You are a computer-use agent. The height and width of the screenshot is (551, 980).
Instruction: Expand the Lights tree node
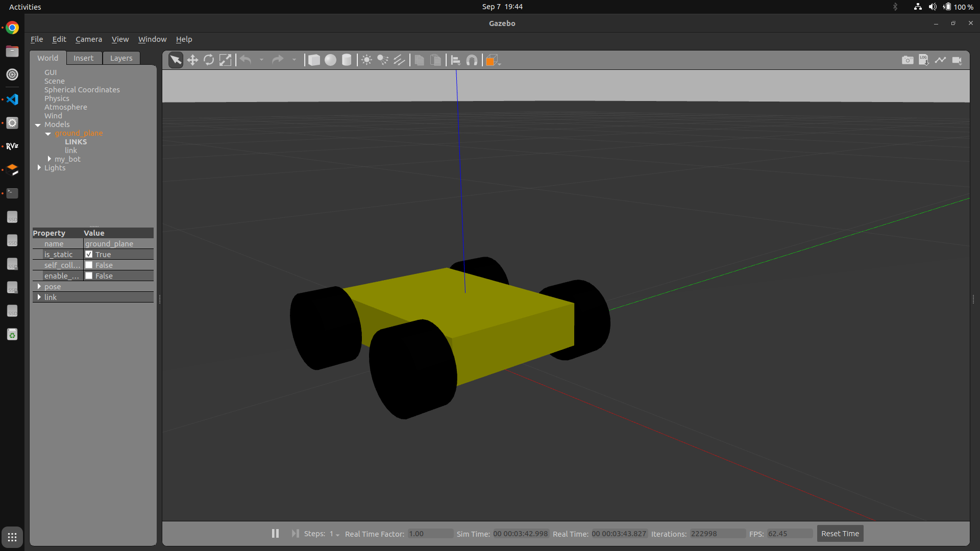point(39,168)
